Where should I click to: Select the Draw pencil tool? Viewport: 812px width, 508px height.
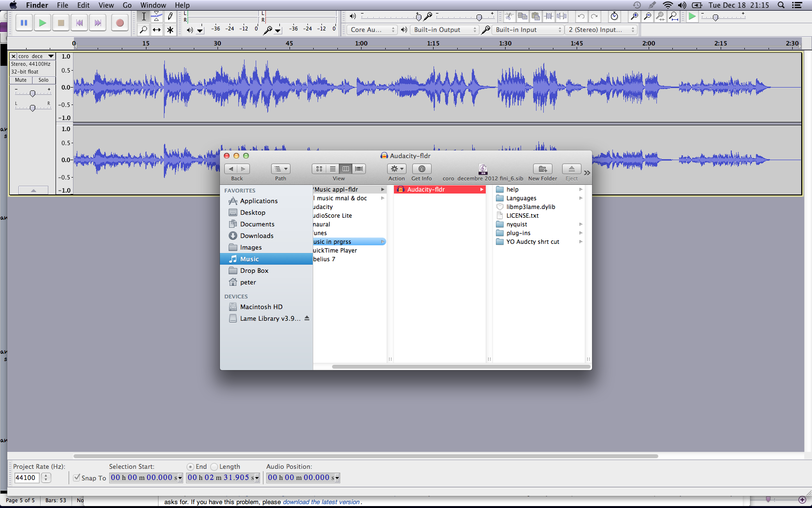point(170,16)
